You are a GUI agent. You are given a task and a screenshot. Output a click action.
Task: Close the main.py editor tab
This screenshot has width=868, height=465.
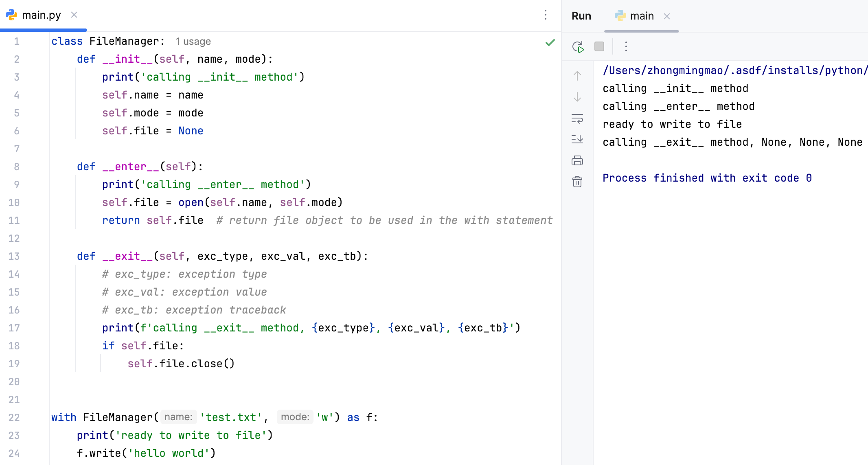[x=74, y=15]
